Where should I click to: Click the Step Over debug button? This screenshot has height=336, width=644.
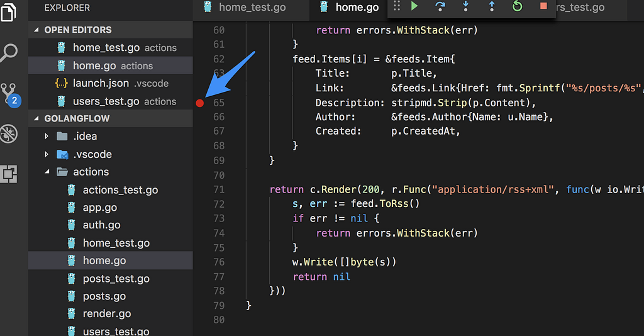point(440,6)
